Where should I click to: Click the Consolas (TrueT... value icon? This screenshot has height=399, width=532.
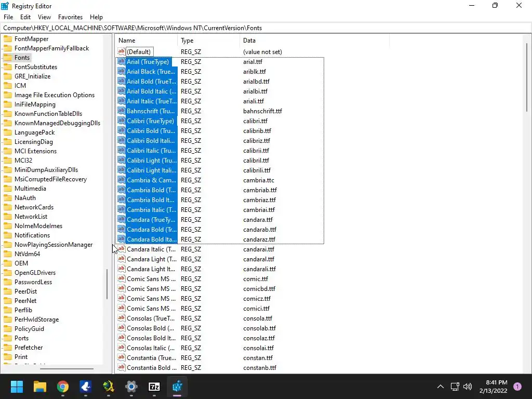121,318
